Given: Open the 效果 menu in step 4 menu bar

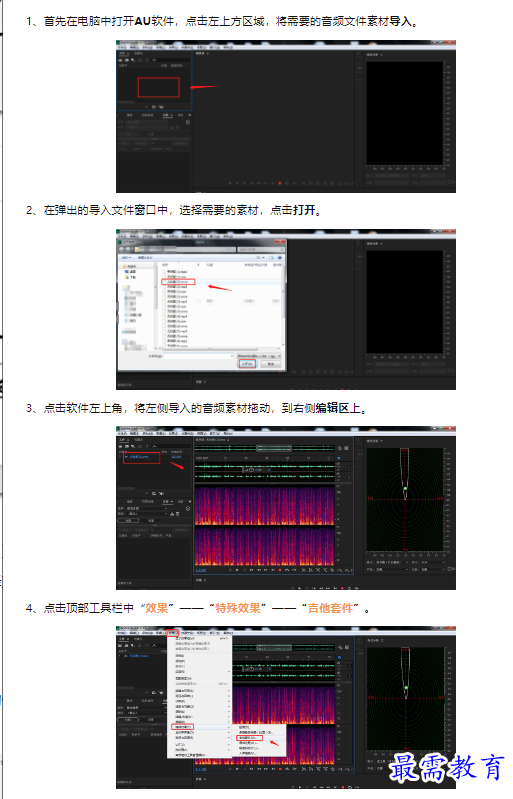Looking at the screenshot, I should 172,632.
